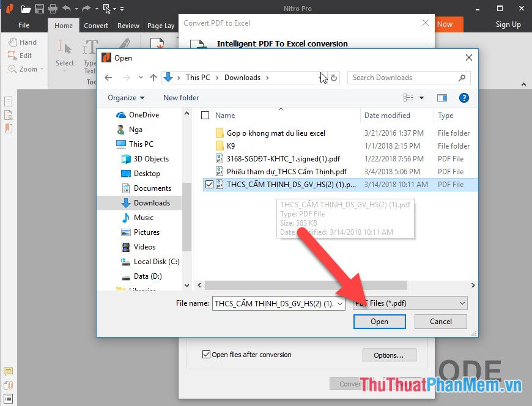
Task: Toggle the preview pane icon
Action: (x=441, y=98)
